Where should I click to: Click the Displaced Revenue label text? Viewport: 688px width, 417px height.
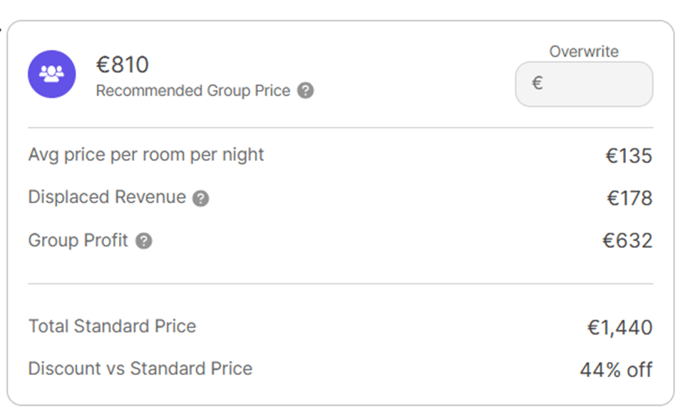(x=107, y=197)
